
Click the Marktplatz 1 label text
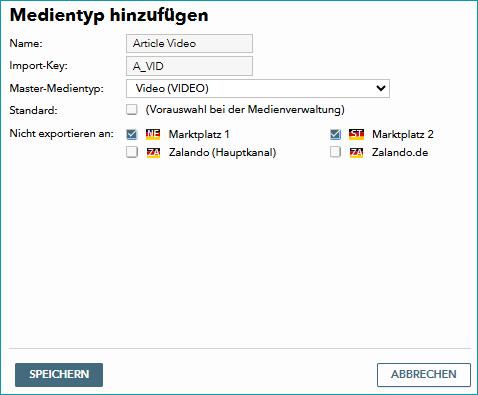click(199, 134)
